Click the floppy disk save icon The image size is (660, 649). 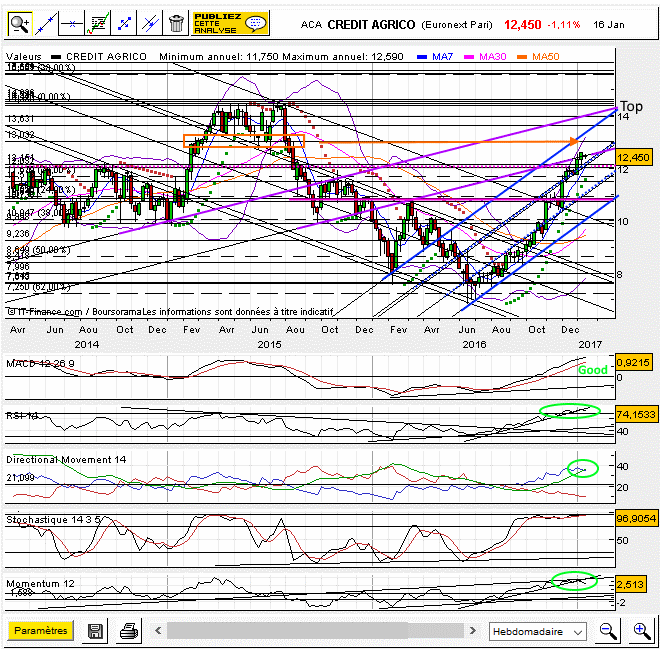[x=95, y=631]
